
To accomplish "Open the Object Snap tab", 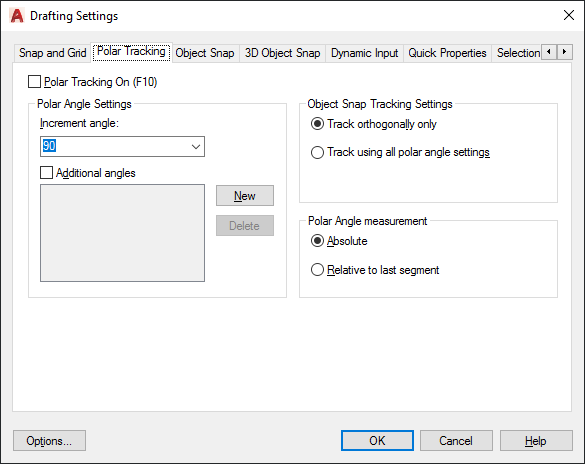I will [x=205, y=53].
